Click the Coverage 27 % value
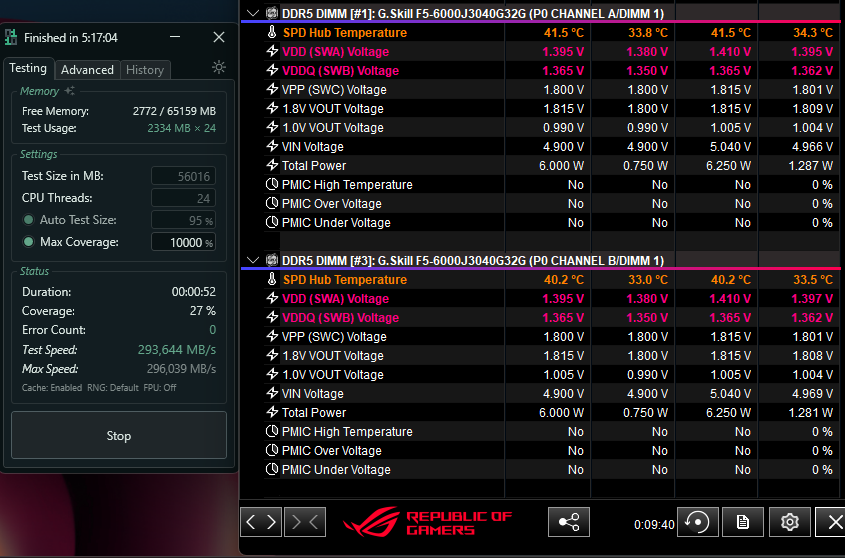Image resolution: width=845 pixels, height=558 pixels. [203, 311]
